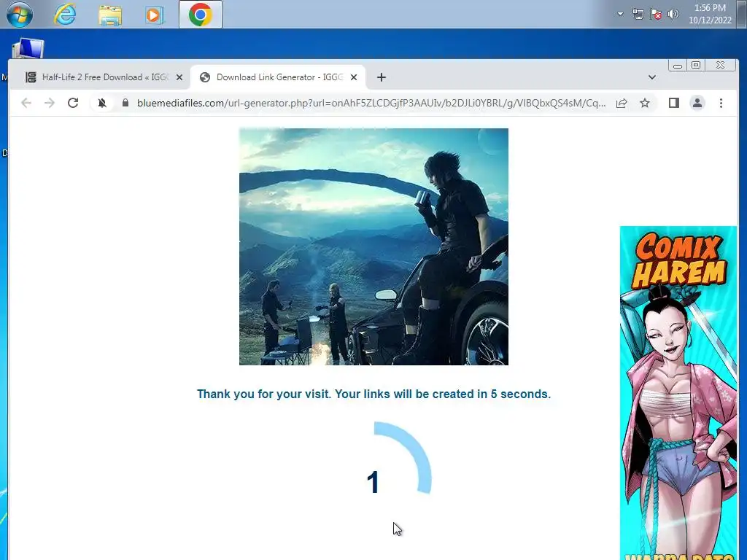Open Windows Explorer folder icon in taskbar

110,15
